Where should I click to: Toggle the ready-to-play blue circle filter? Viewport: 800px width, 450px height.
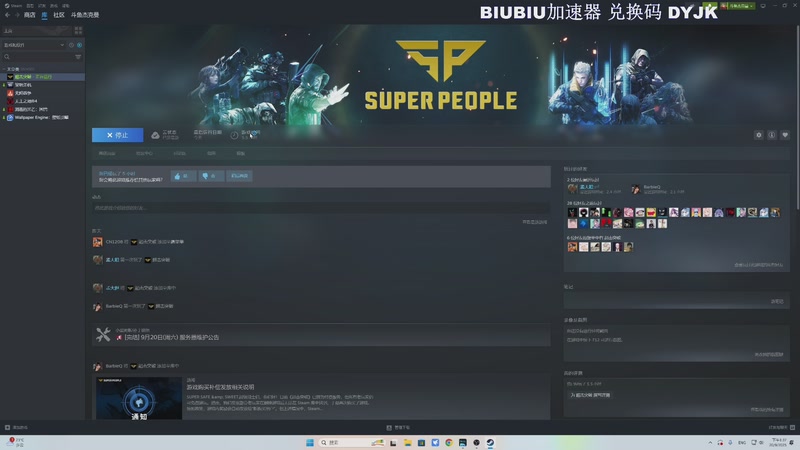[x=79, y=45]
